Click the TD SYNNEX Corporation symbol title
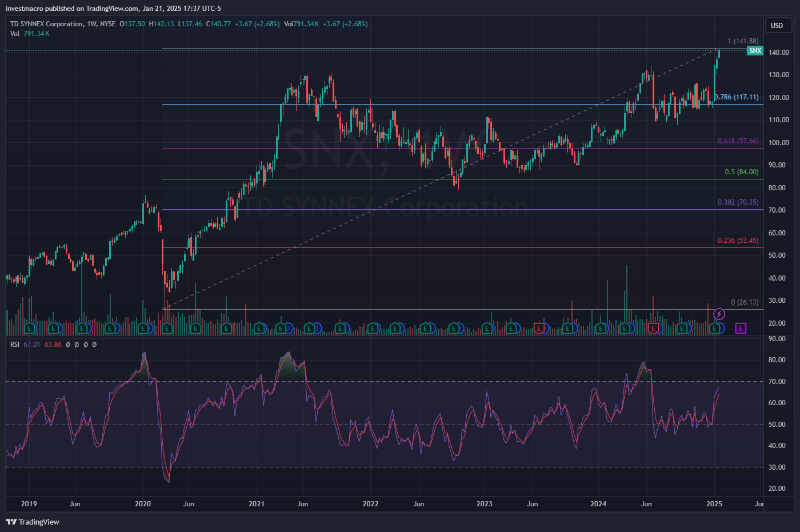The height and width of the screenshot is (532, 800). tap(46, 24)
